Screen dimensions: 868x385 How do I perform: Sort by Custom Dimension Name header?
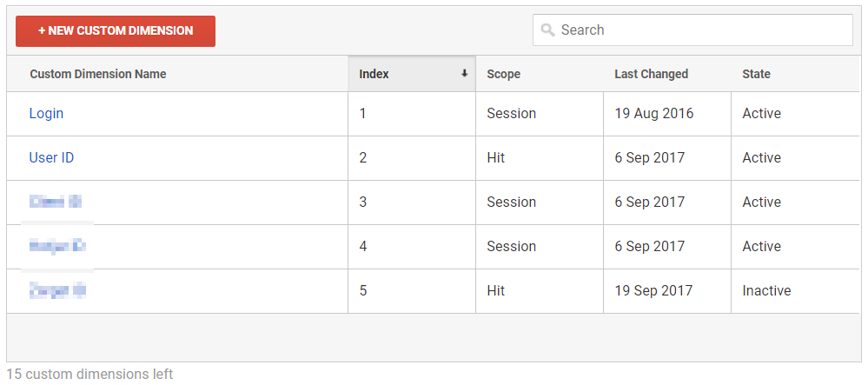point(98,74)
